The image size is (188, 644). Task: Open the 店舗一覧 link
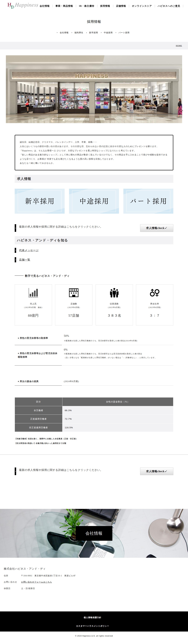pyautogui.click(x=25, y=260)
